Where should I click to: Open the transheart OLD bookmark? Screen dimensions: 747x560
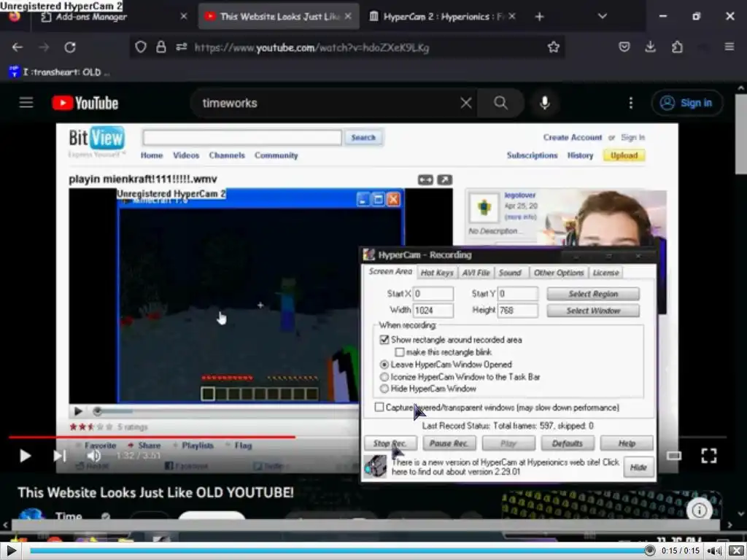(x=60, y=72)
